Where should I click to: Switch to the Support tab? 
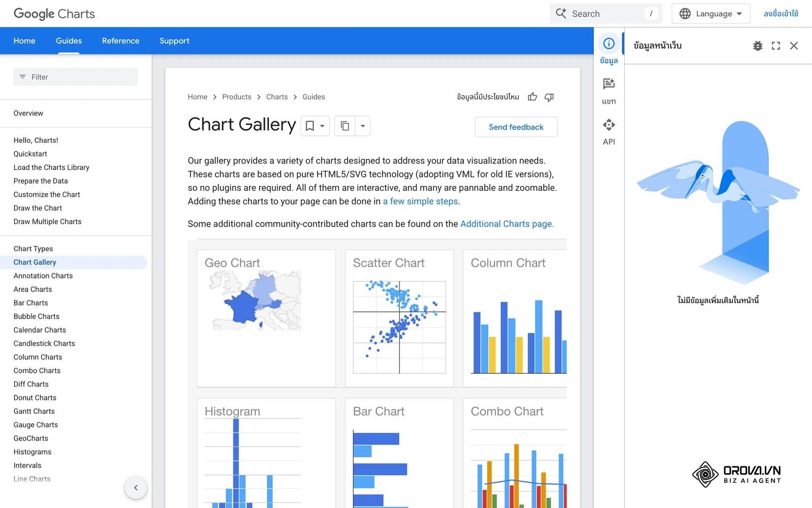click(175, 41)
